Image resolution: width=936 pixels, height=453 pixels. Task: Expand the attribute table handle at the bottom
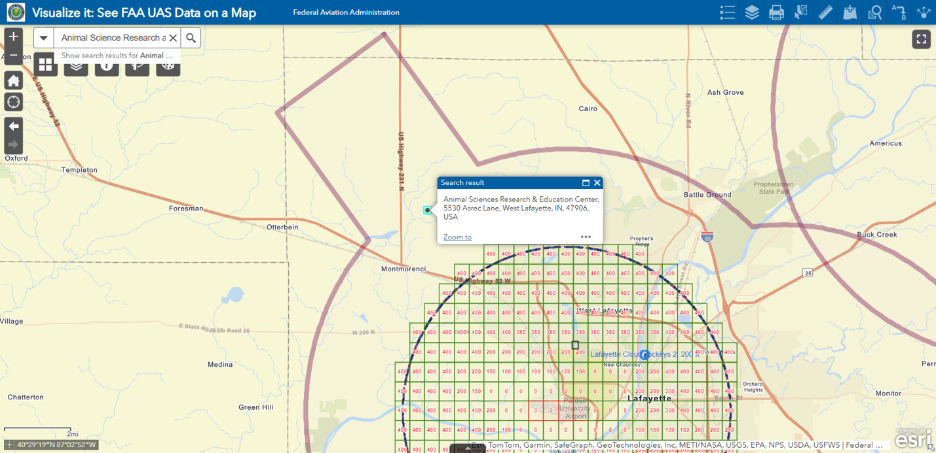tap(467, 448)
